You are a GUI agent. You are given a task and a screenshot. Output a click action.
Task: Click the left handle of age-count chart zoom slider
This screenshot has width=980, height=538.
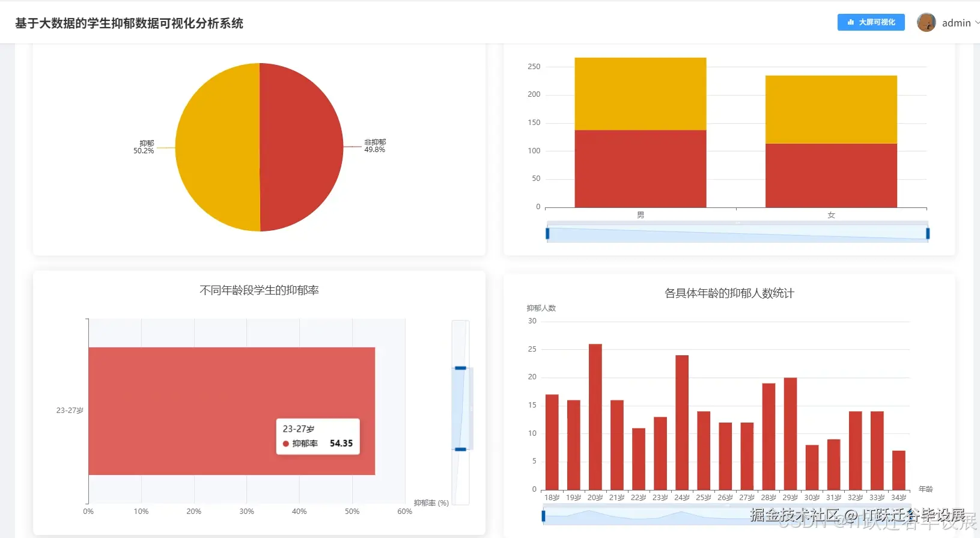[x=543, y=516]
